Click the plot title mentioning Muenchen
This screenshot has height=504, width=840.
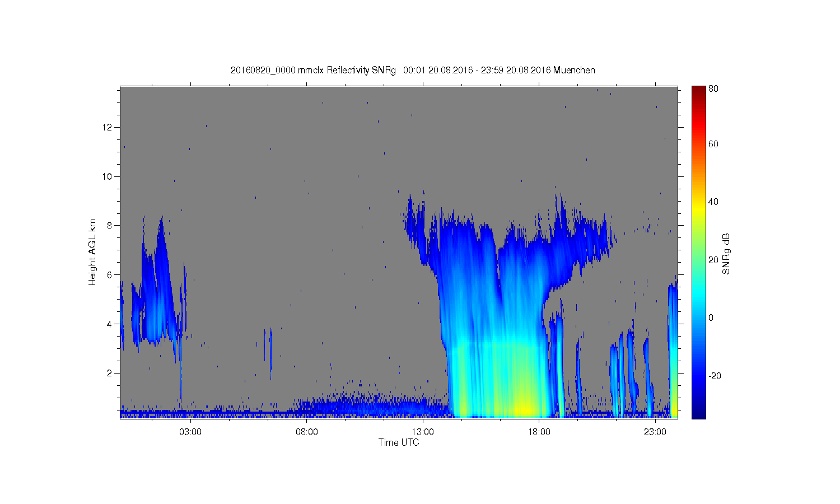click(x=413, y=71)
